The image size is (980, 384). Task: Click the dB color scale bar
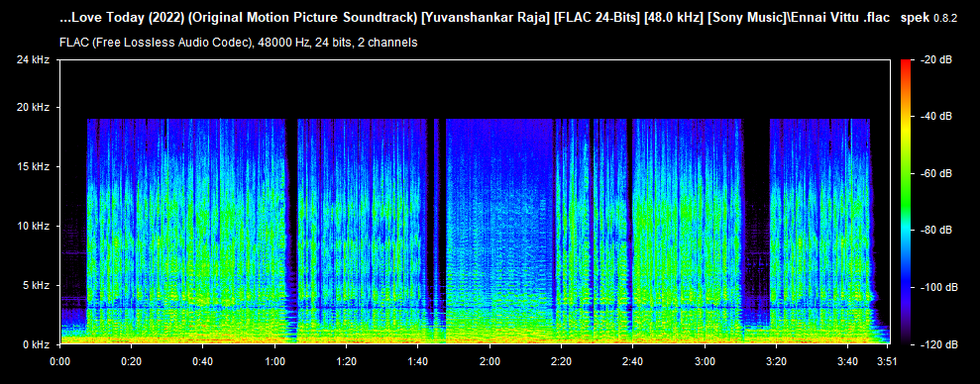point(907,202)
